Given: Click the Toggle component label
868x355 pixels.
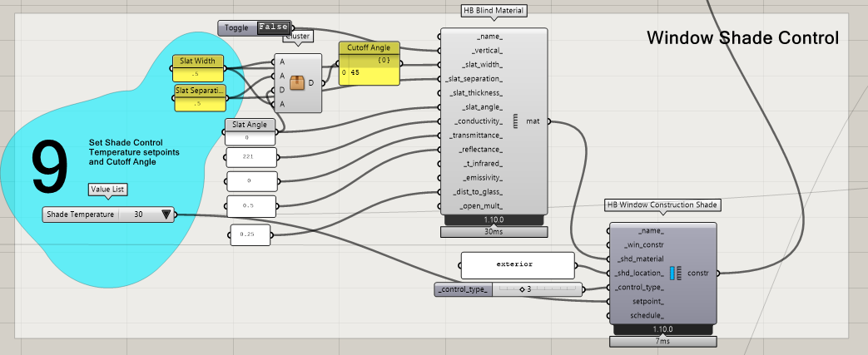Looking at the screenshot, I should click(x=237, y=28).
